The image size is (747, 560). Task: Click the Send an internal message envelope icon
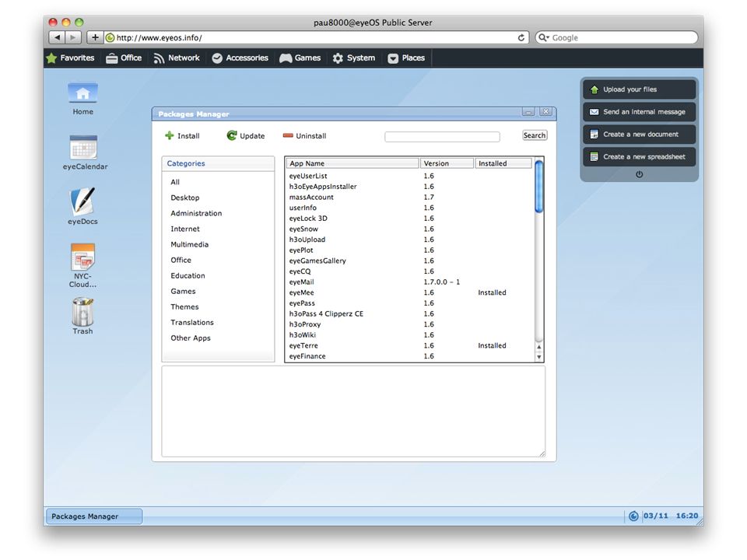[x=594, y=112]
